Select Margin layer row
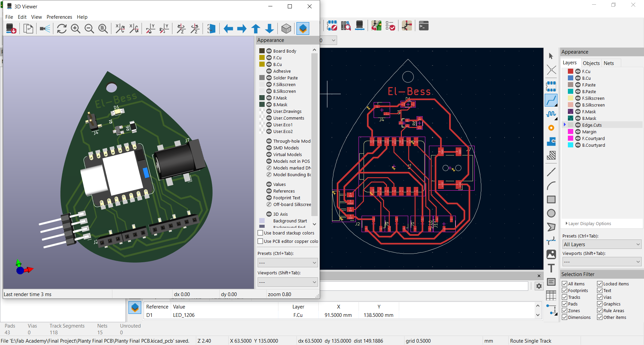 603,132
